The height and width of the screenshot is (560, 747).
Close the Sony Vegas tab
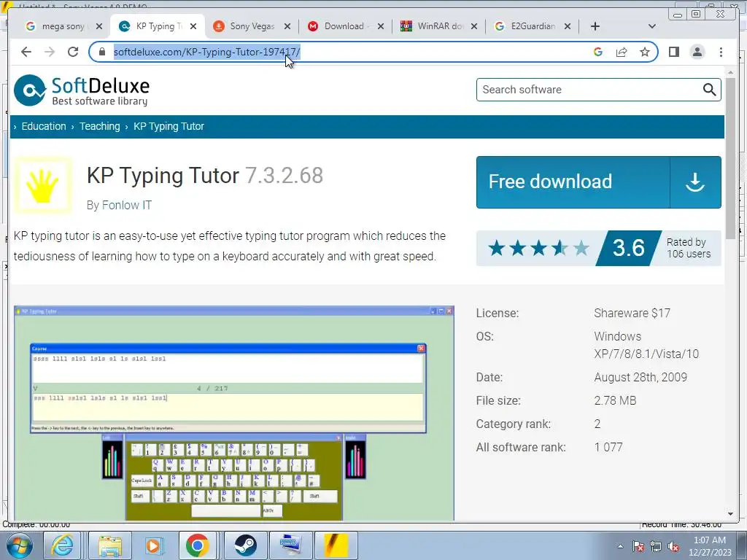(x=287, y=26)
